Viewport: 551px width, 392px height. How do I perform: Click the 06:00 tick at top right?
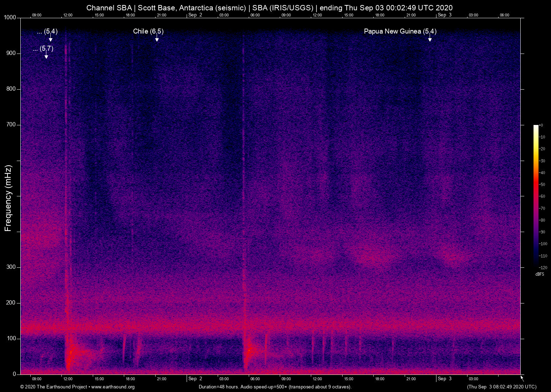coord(504,15)
